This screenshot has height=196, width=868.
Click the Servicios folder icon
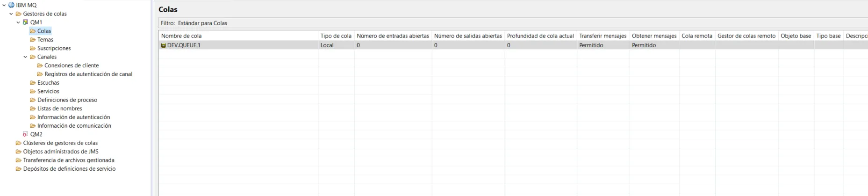[x=33, y=91]
